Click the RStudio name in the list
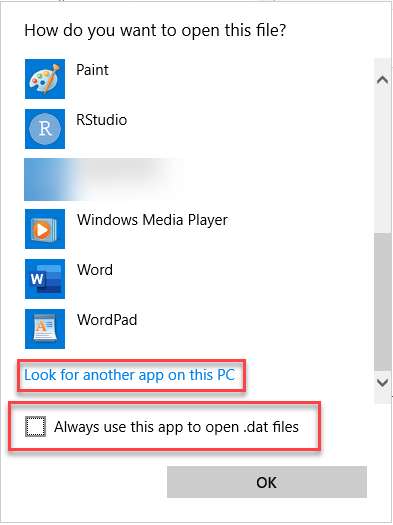The width and height of the screenshot is (393, 525). 102,120
